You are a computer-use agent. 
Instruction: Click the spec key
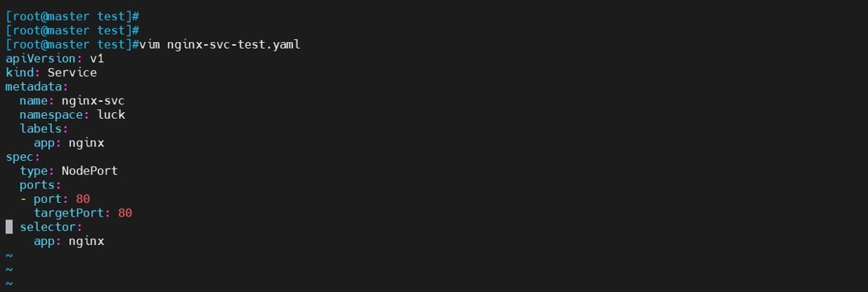pyautogui.click(x=20, y=157)
